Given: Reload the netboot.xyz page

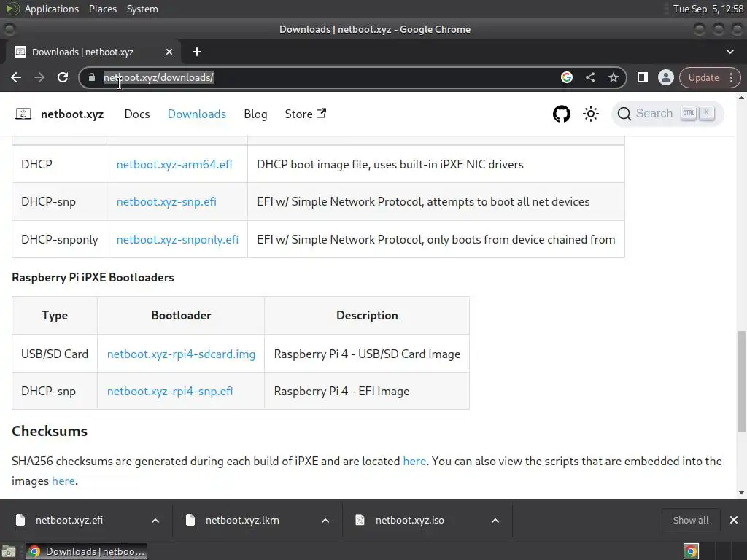Looking at the screenshot, I should point(63,77).
